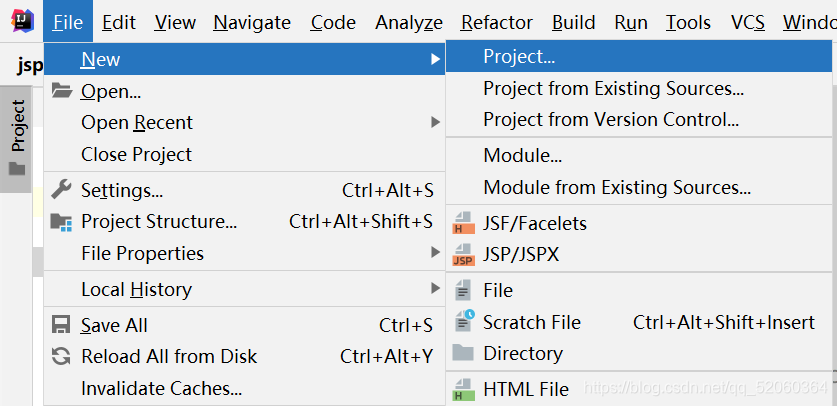837x406 pixels.
Task: Click the Settings wrench icon
Action: pyautogui.click(x=62, y=189)
